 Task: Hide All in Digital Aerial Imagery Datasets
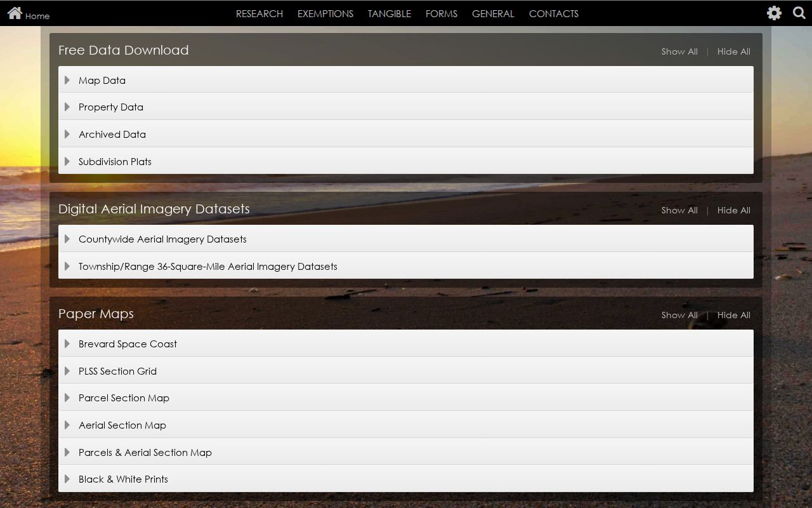click(x=734, y=210)
